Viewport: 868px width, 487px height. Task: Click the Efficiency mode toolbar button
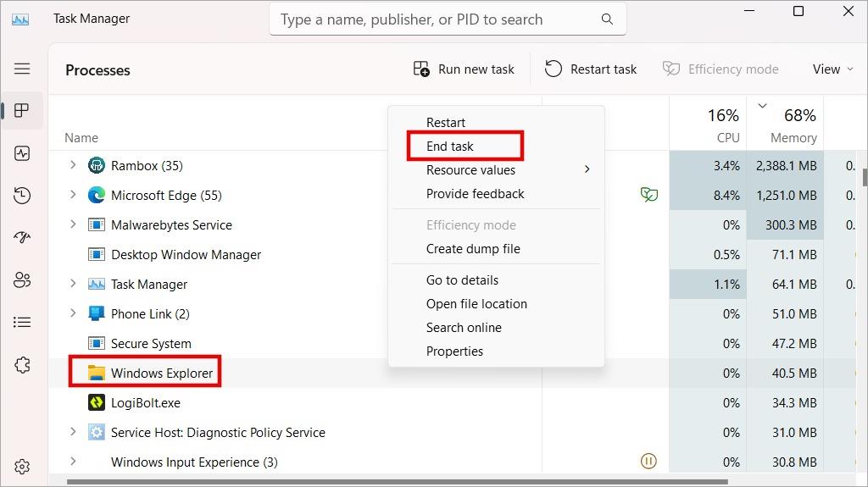721,69
